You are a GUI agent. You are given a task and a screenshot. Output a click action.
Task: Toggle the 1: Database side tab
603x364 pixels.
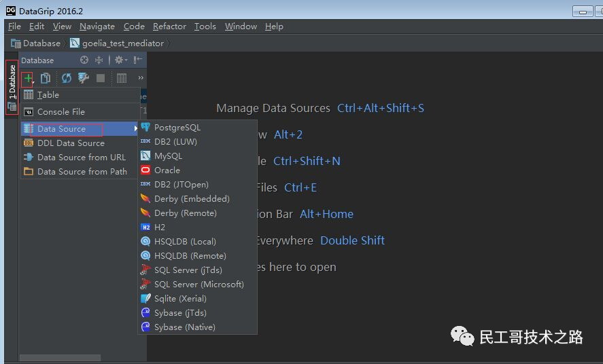(12, 88)
